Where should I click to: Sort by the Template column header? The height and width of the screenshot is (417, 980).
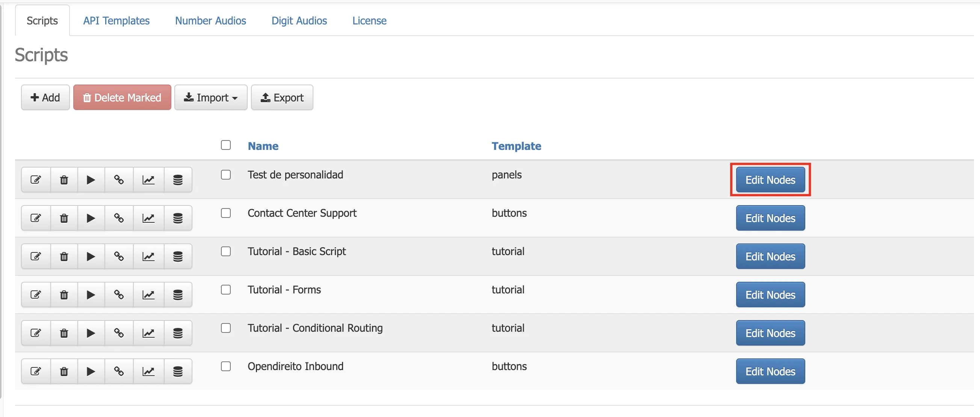click(516, 146)
